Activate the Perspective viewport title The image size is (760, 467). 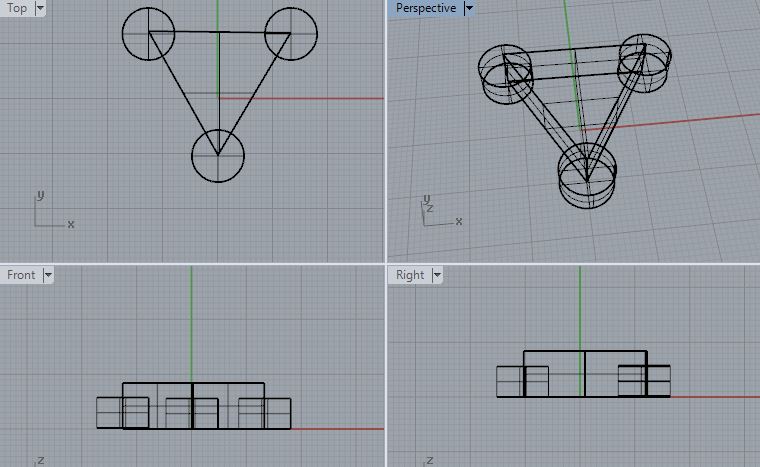[x=426, y=8]
